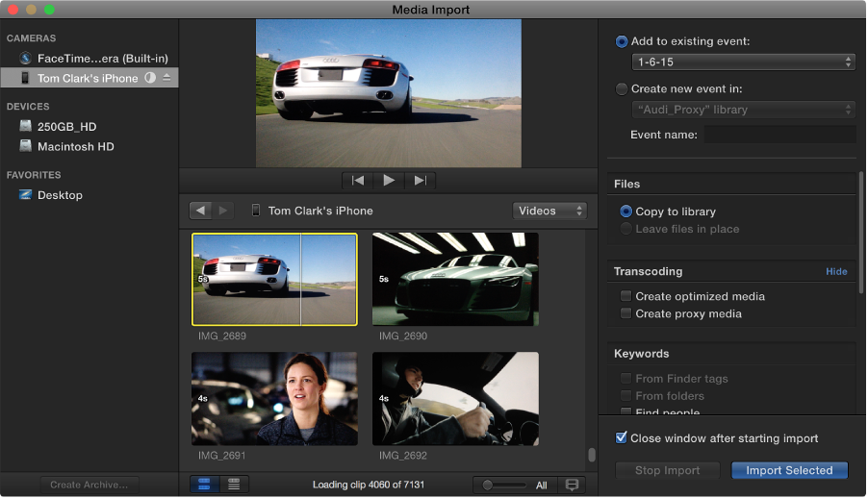
Task: Click the Event name input field
Action: pyautogui.click(x=780, y=135)
